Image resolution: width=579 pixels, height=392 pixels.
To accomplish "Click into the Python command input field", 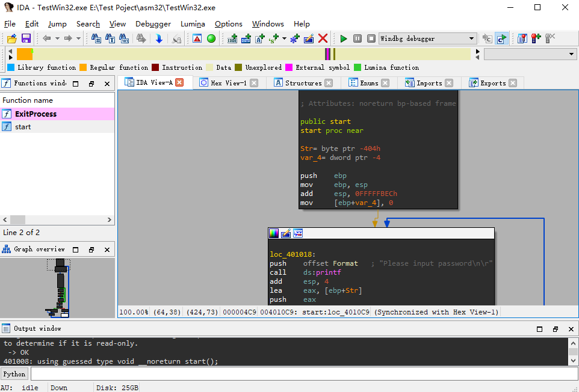I will coord(305,374).
